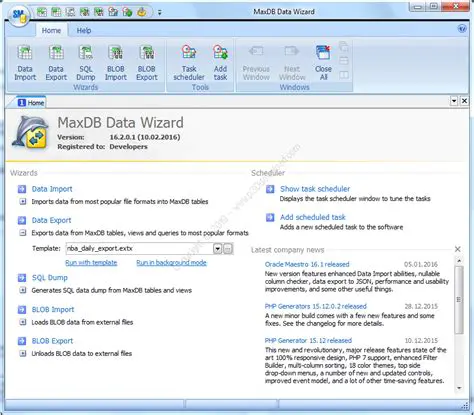The height and width of the screenshot is (415, 474).
Task: Open the PHP Generators 15.12.0.2 released news link
Action: coord(316,306)
